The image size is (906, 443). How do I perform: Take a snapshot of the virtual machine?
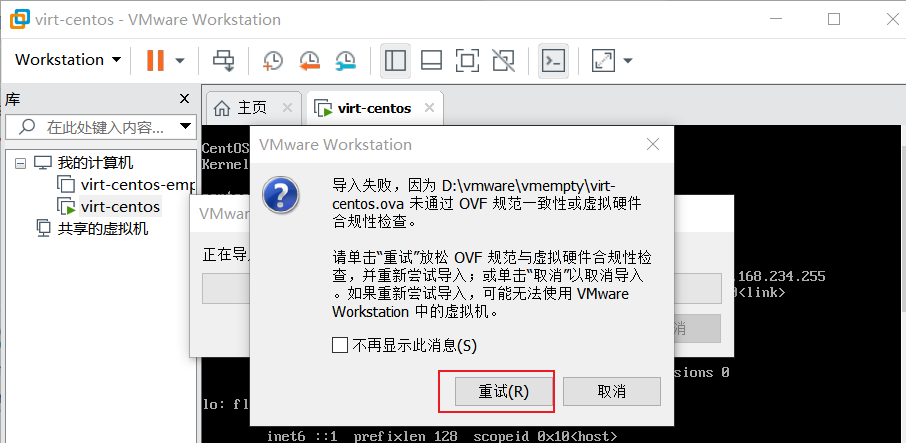(272, 60)
